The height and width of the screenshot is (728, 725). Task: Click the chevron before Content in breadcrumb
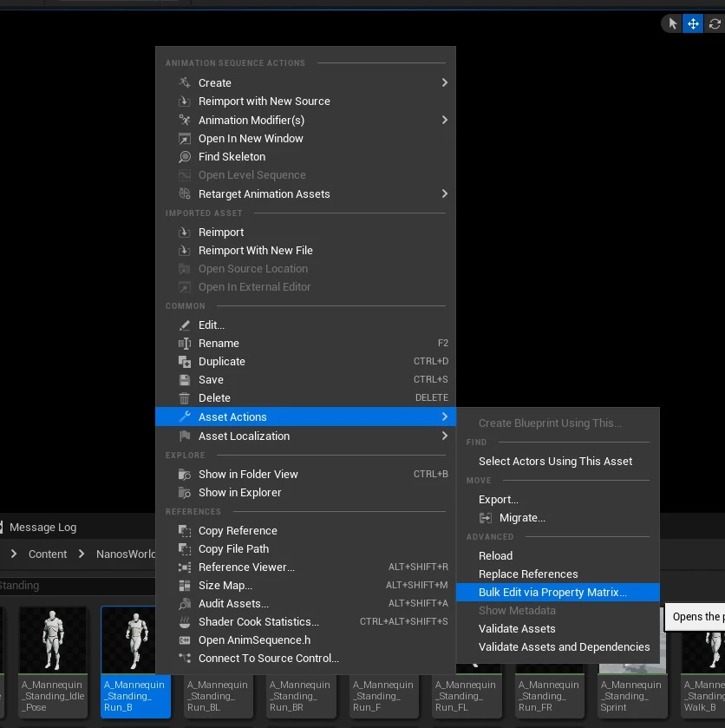tap(14, 554)
